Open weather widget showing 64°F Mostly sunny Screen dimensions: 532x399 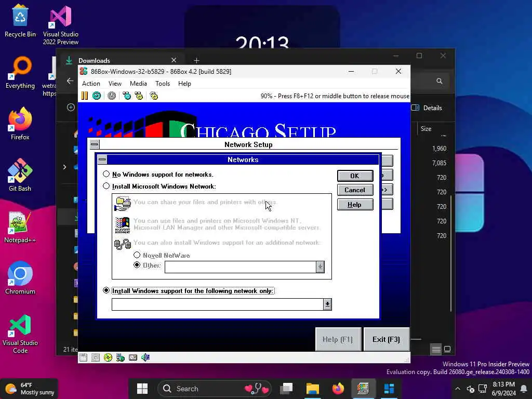pyautogui.click(x=30, y=389)
